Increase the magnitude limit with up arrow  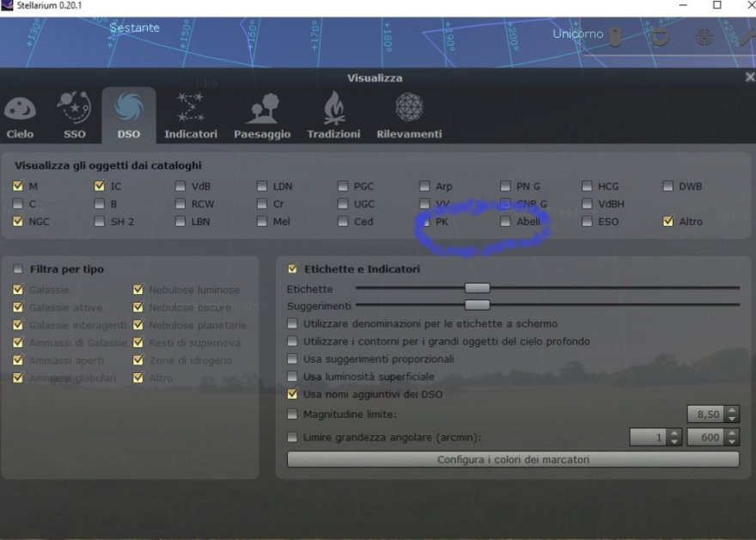pyautogui.click(x=732, y=410)
